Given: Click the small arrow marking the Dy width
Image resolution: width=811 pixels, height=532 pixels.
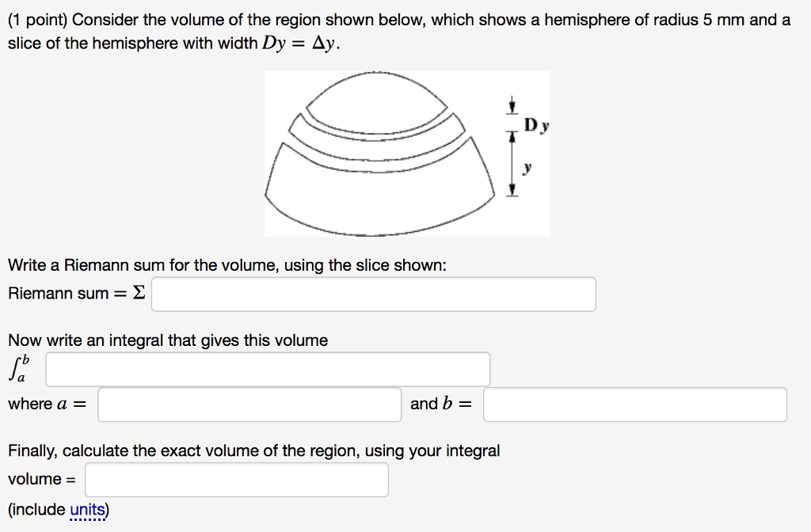Looking at the screenshot, I should pyautogui.click(x=512, y=105).
